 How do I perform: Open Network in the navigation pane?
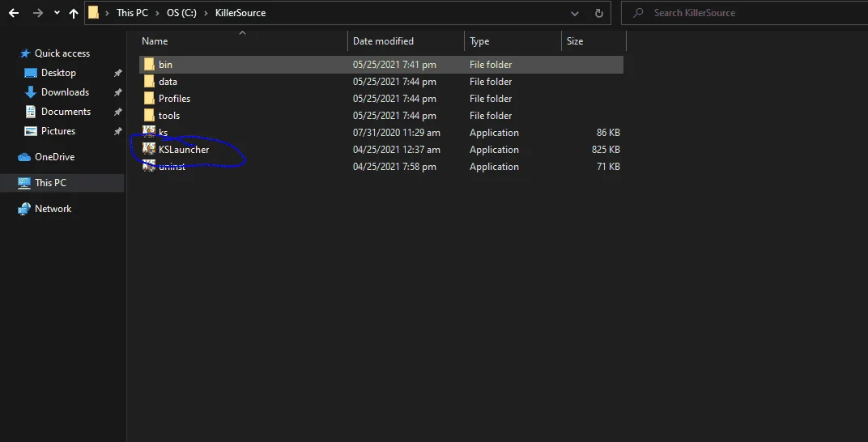click(x=53, y=209)
